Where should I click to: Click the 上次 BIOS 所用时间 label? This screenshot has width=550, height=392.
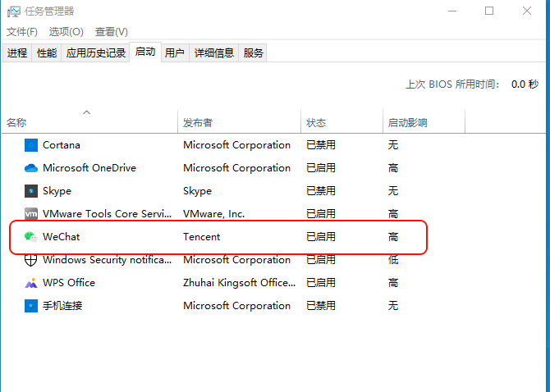(452, 84)
